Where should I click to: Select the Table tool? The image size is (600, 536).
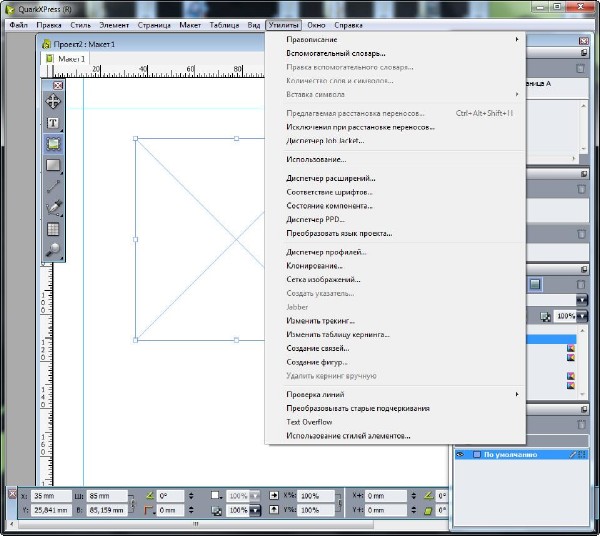coord(54,228)
